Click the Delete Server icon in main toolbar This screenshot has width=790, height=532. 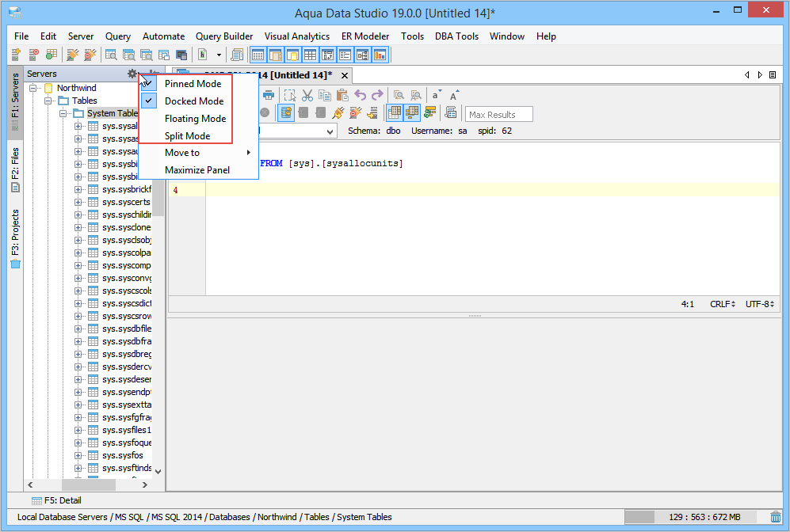point(34,55)
